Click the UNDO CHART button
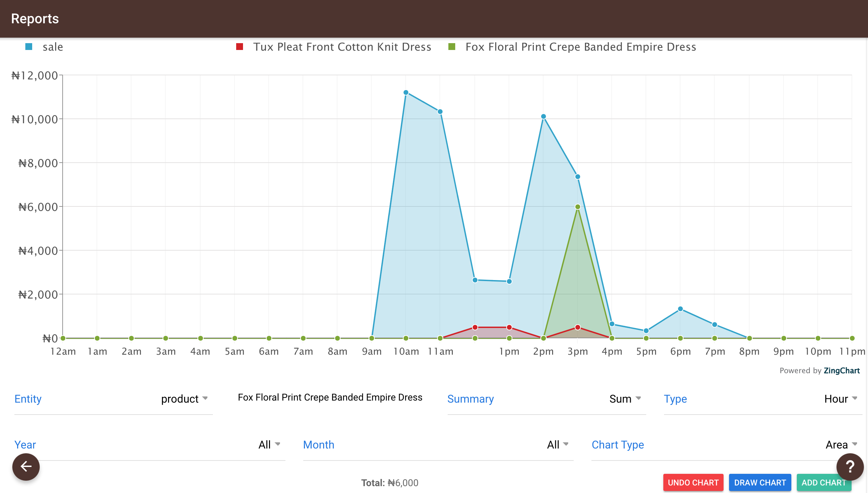 693,483
